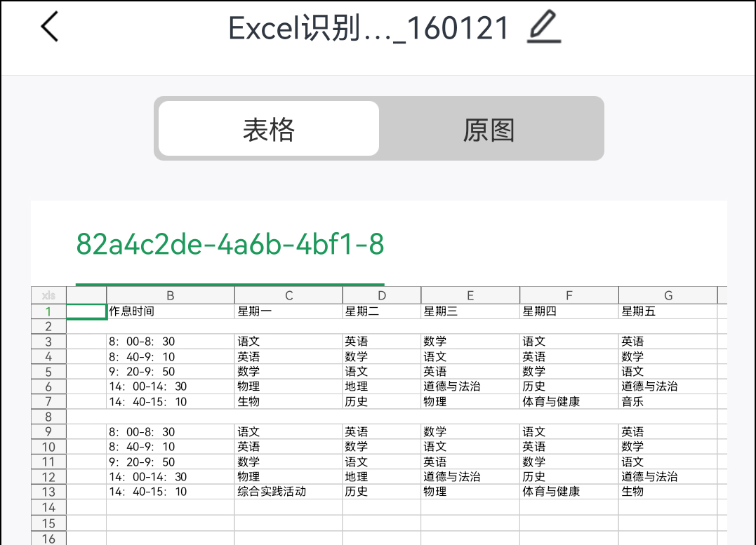Image resolution: width=756 pixels, height=545 pixels.
Task: Select column header G
Action: (667, 295)
